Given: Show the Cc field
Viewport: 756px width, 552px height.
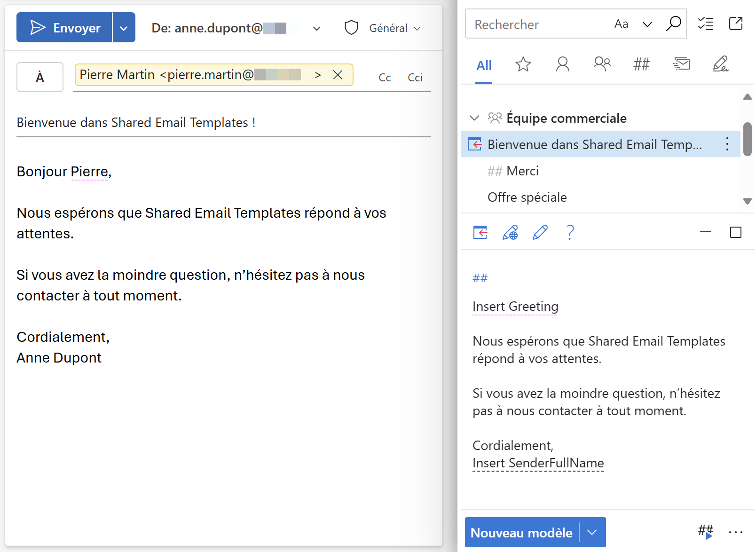Looking at the screenshot, I should pos(385,78).
